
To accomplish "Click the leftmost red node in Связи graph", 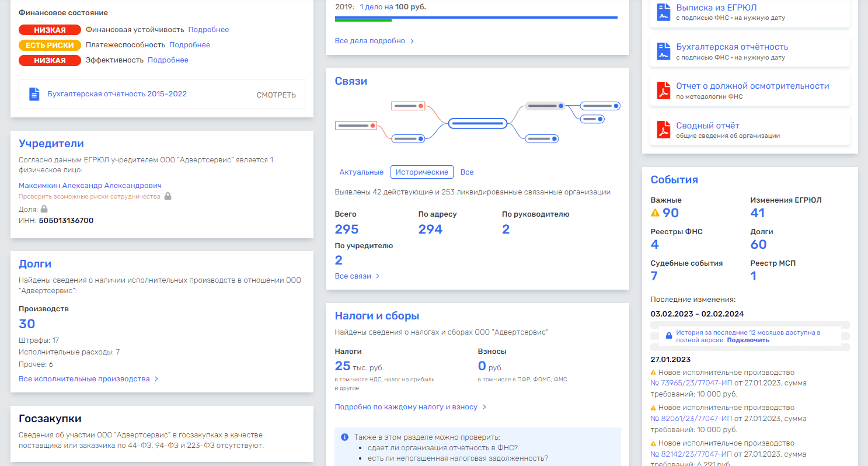I will click(356, 126).
